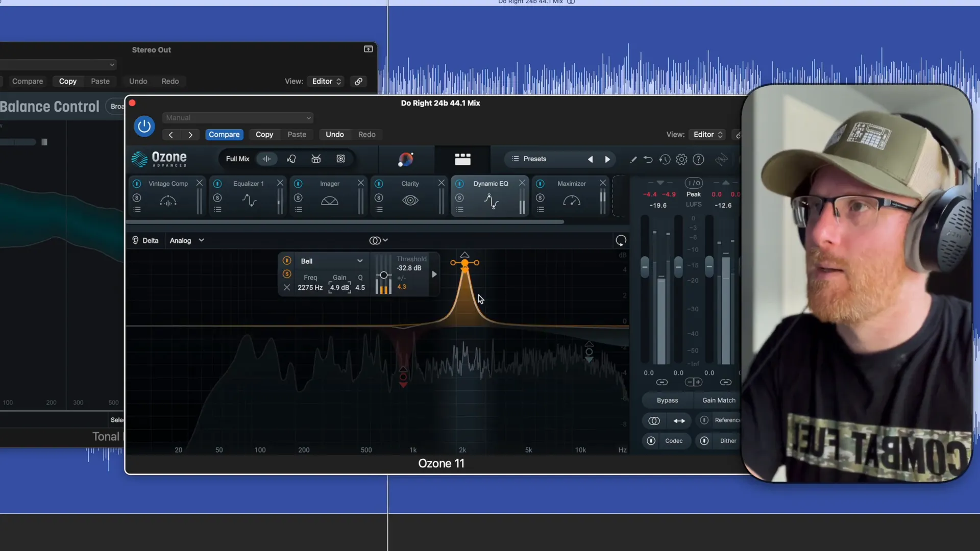Viewport: 980px width, 551px height.
Task: Select the orange EQ band node at 2k
Action: tap(464, 263)
